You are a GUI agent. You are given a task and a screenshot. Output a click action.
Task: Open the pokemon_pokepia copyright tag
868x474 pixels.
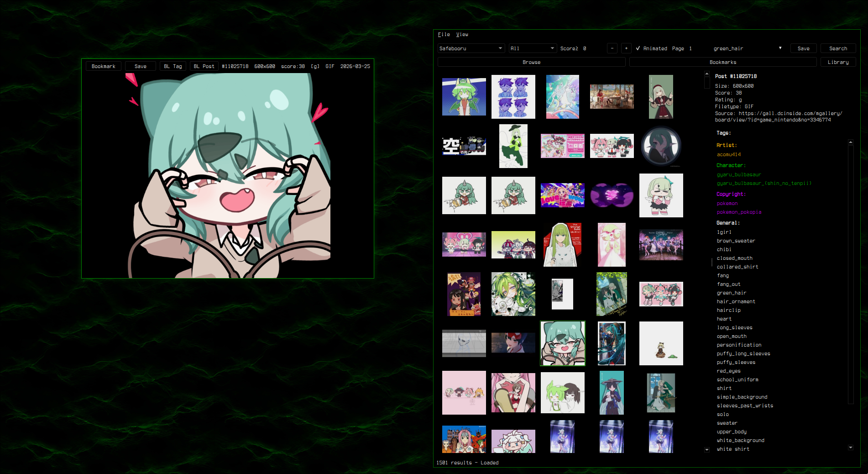pos(738,212)
